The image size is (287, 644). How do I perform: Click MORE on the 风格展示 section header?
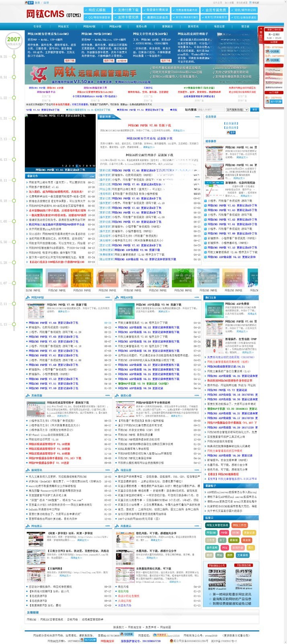point(197,526)
